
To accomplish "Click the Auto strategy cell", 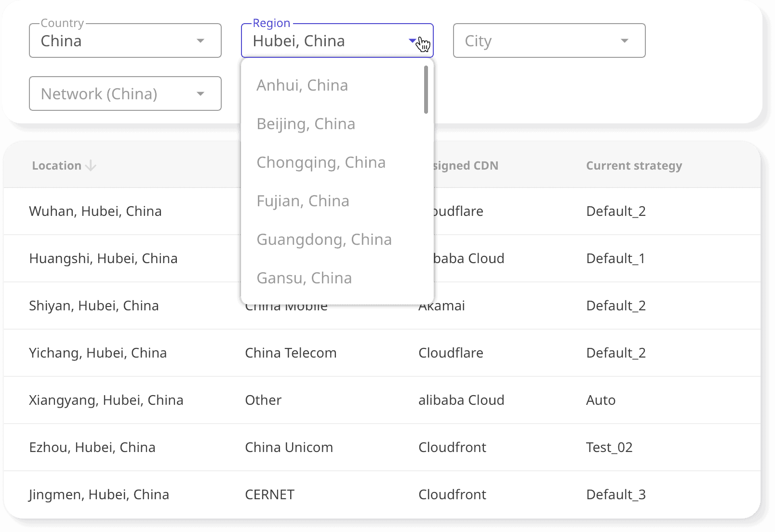I will click(601, 400).
